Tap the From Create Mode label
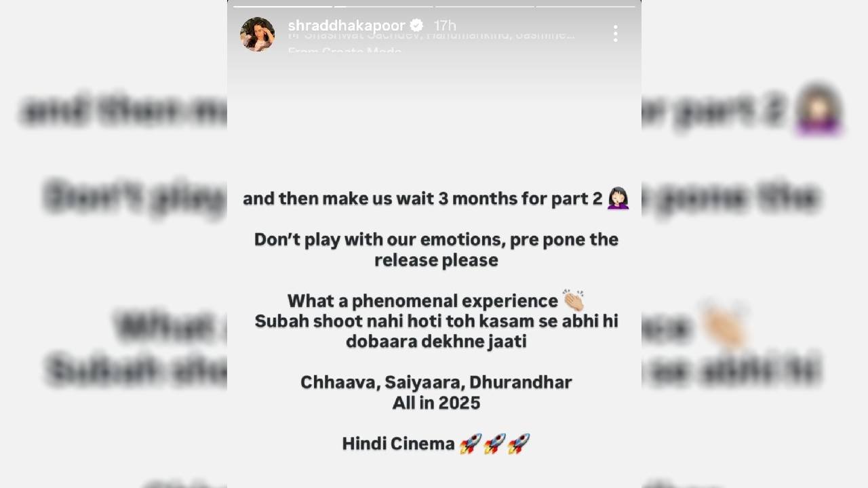Image resolution: width=868 pixels, height=488 pixels. 344,52
